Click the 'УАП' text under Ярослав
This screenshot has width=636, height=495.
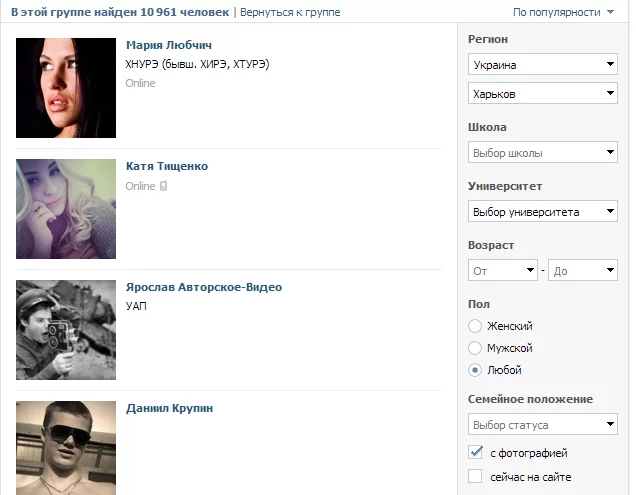coord(136,306)
